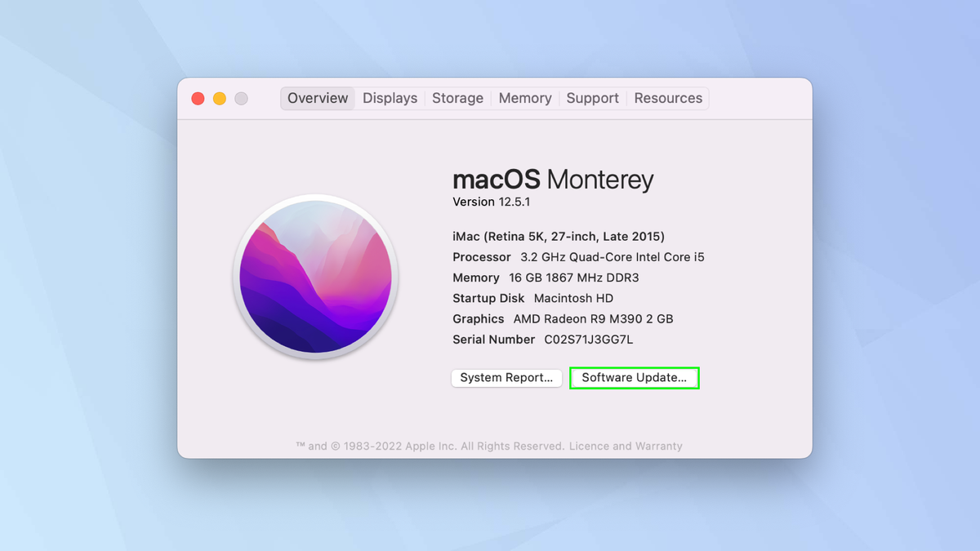Open Software Update
The height and width of the screenshot is (551, 980).
click(635, 378)
